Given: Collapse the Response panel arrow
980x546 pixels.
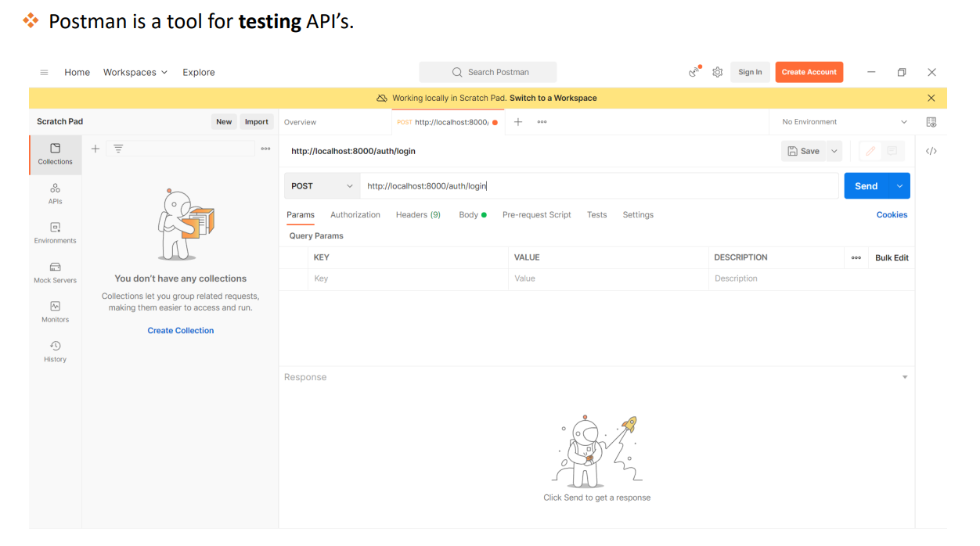Looking at the screenshot, I should tap(905, 377).
